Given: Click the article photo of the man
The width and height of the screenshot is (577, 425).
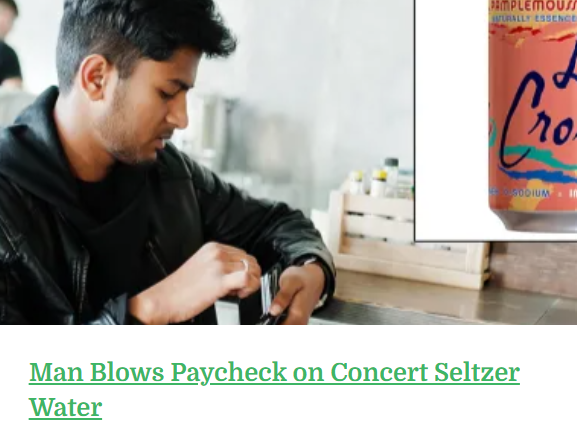Looking at the screenshot, I should 206,162.
